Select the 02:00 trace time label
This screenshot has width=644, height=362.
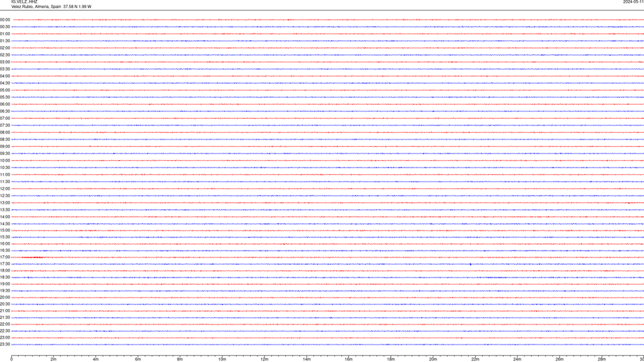[5, 48]
